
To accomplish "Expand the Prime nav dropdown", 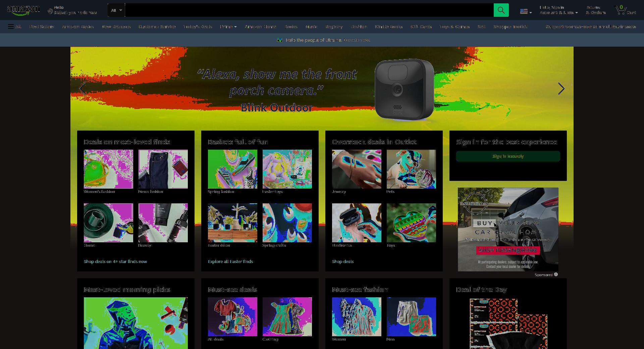I will pos(228,27).
